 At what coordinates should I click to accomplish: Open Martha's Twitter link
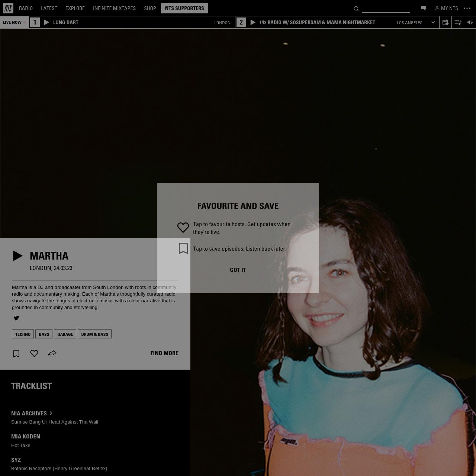pyautogui.click(x=16, y=318)
